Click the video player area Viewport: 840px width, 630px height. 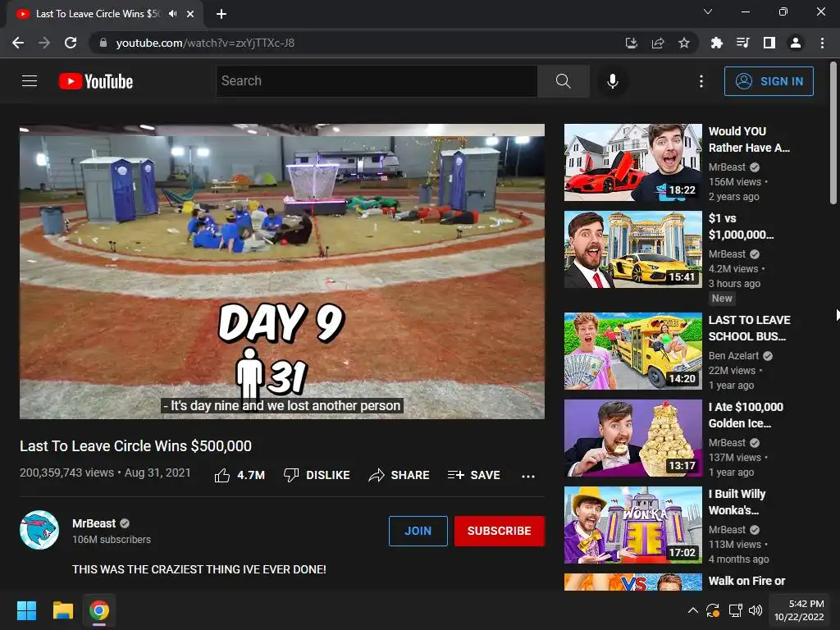click(x=282, y=272)
